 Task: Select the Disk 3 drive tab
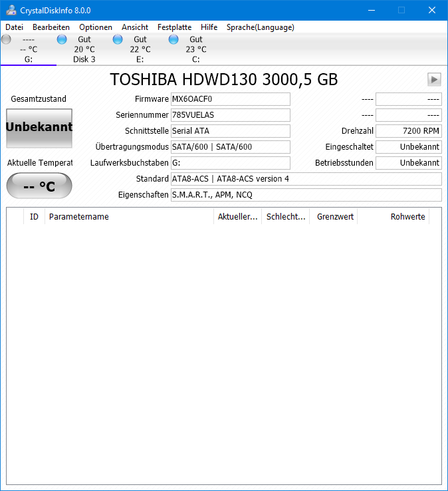pos(84,49)
